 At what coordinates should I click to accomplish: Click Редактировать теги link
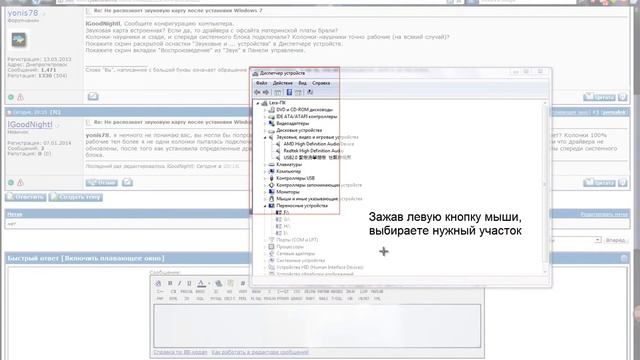pos(604,214)
